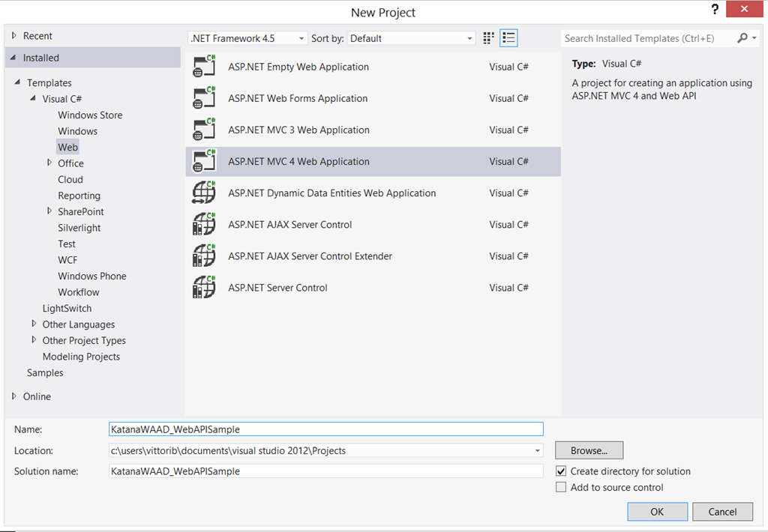
Task: Select the ASP.NET MVC 3 Web Application name
Action: 298,130
